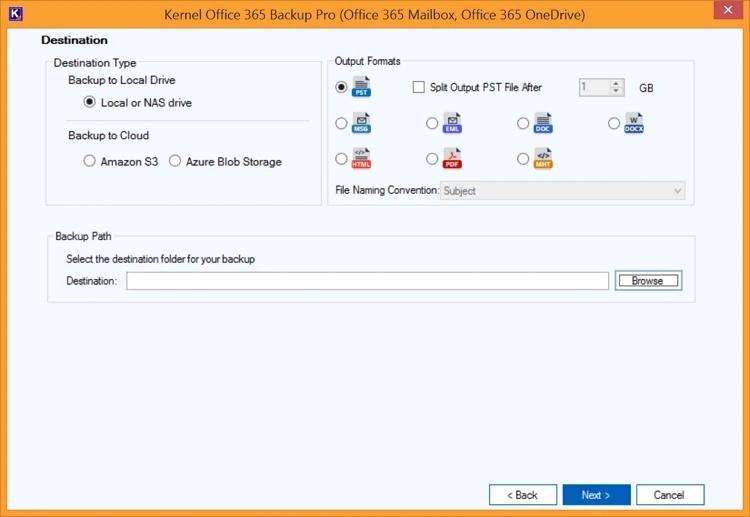This screenshot has width=750, height=517.
Task: Select the Local or NAS drive option
Action: point(89,102)
